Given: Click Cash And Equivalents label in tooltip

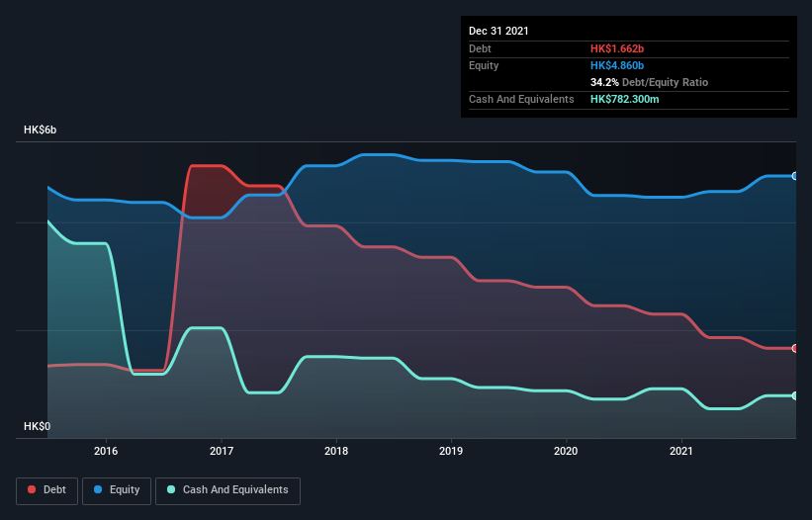Looking at the screenshot, I should (521, 99).
